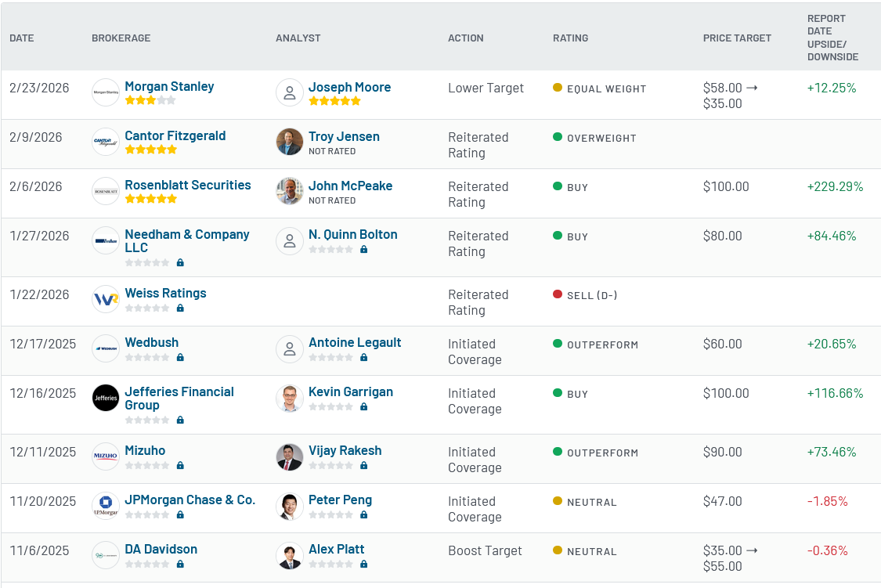Click the SELL (D-) rating text

coord(592,295)
